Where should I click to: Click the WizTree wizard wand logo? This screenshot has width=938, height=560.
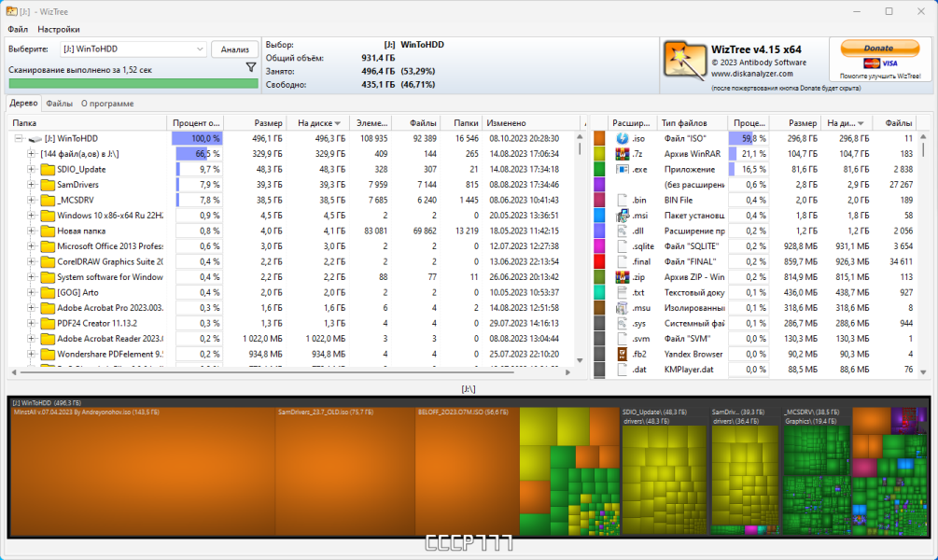684,60
